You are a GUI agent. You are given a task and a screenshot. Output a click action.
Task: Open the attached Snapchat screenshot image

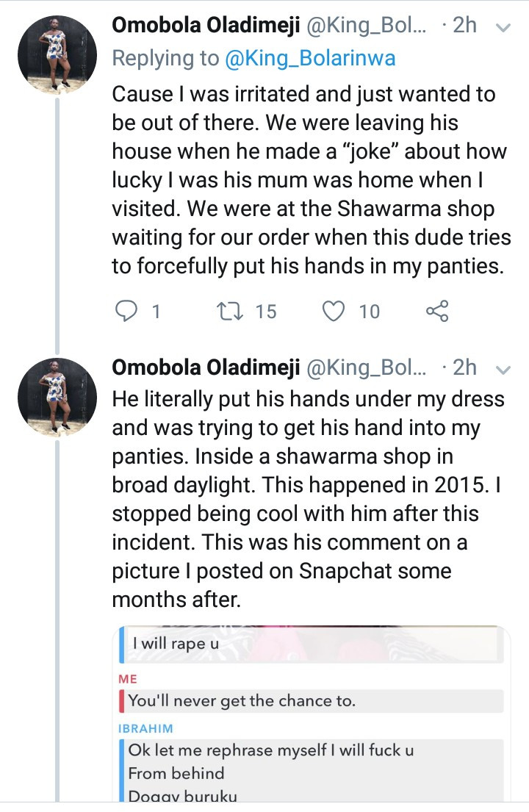click(x=312, y=713)
